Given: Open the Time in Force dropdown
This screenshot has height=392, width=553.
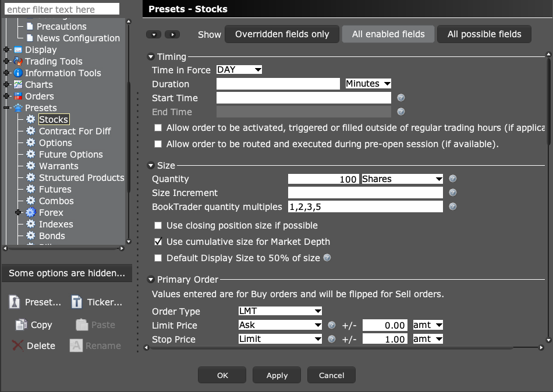Looking at the screenshot, I should pos(239,70).
